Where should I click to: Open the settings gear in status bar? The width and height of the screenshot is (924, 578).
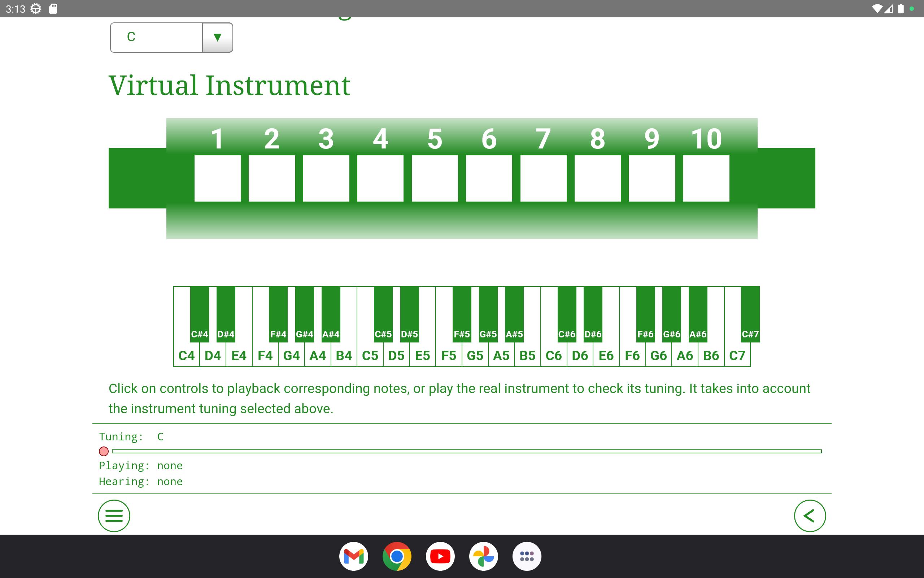(35, 9)
